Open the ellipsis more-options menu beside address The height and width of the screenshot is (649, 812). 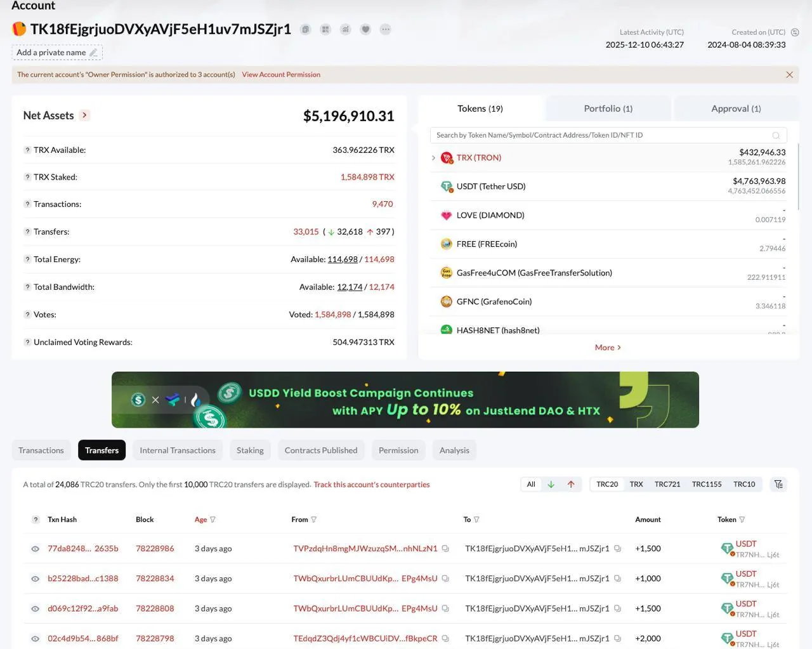(x=385, y=29)
